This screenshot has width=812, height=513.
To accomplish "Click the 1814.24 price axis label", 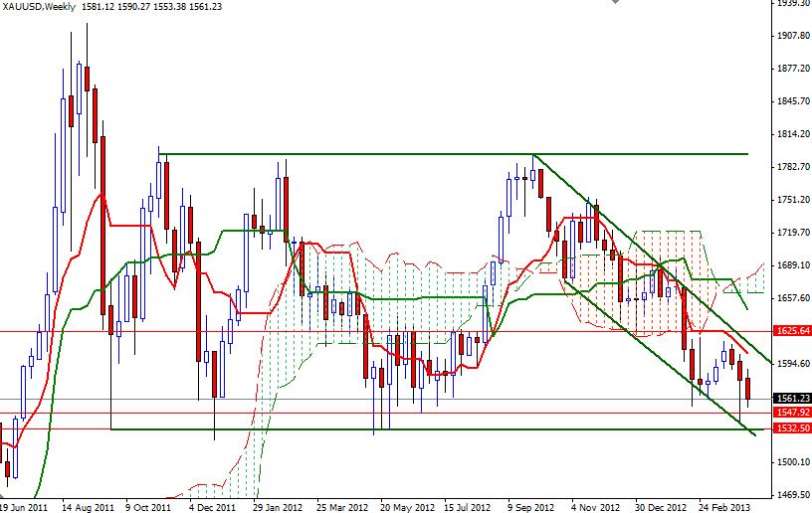I will click(791, 134).
